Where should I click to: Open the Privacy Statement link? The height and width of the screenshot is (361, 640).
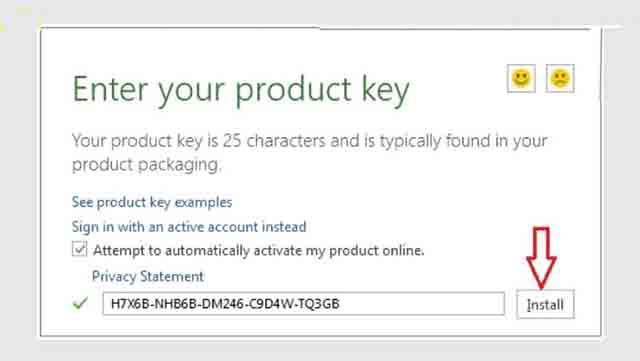coord(147,276)
